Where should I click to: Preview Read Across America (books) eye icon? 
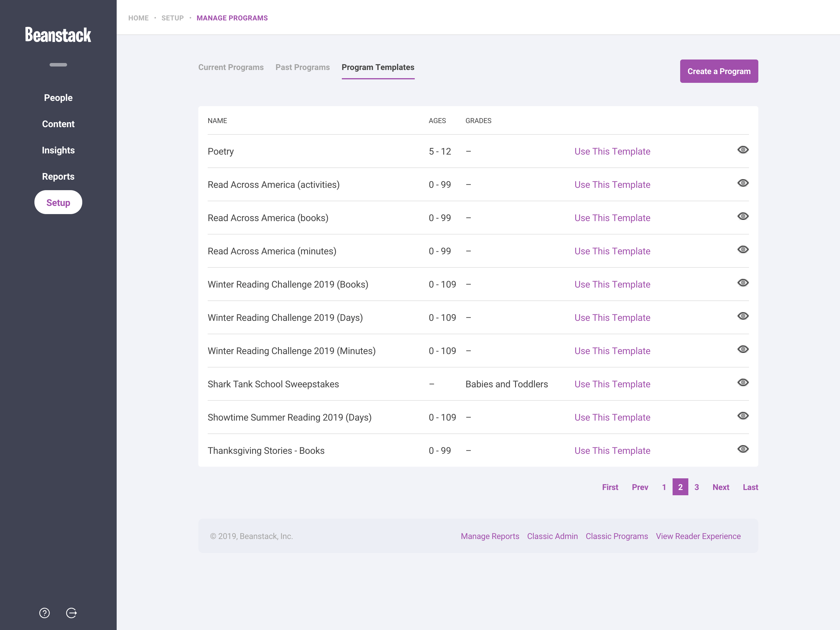(x=743, y=216)
